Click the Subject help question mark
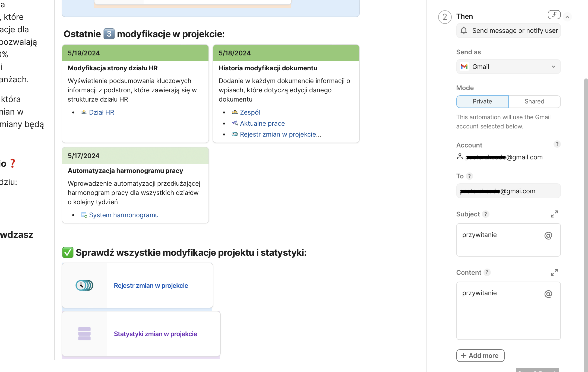 click(x=486, y=214)
